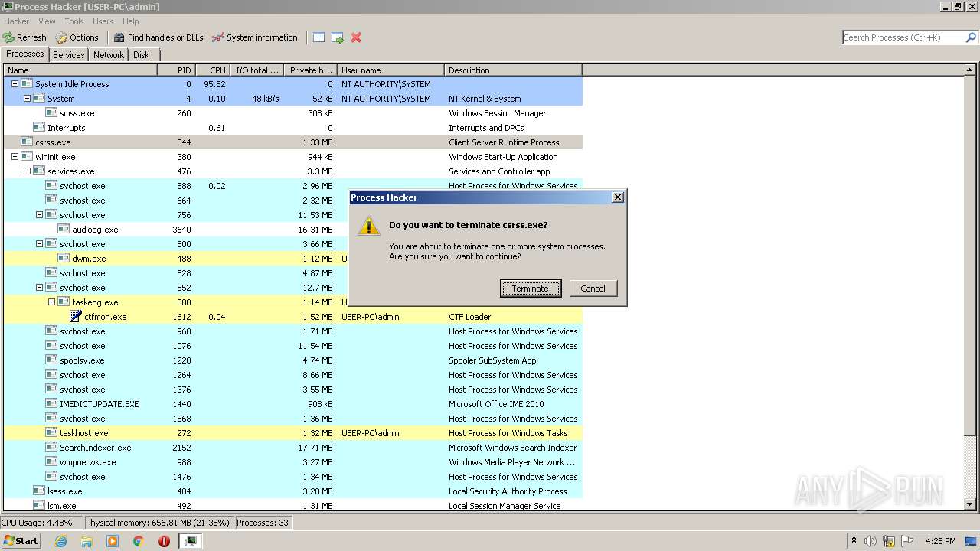Click Cancel in the dialog
This screenshot has width=980, height=551.
pyautogui.click(x=593, y=289)
